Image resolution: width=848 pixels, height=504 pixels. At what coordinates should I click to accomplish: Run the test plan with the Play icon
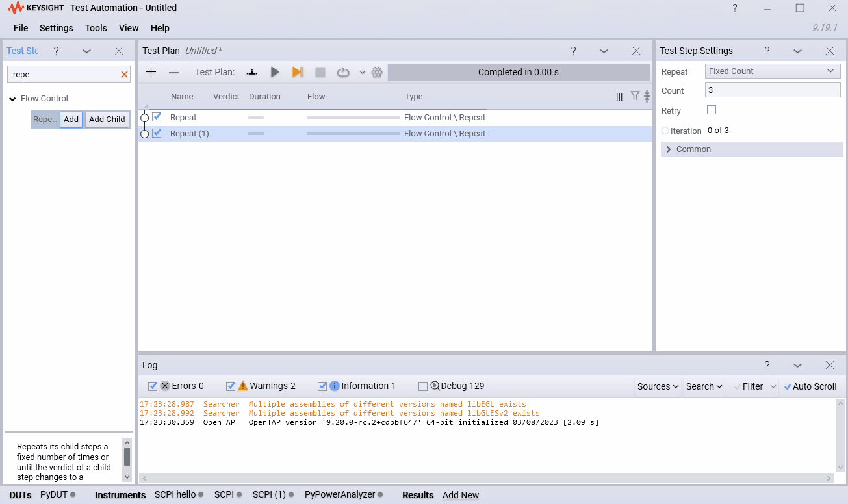pos(274,72)
